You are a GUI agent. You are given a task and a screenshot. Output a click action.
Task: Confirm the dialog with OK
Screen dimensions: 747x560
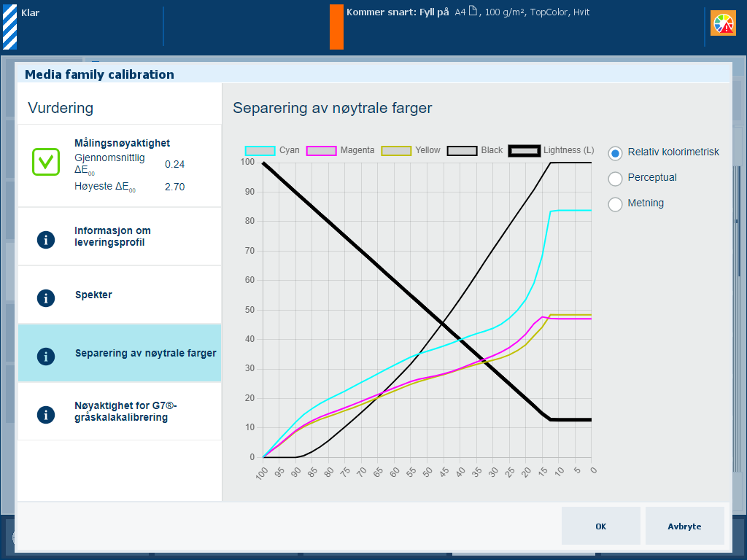(601, 526)
